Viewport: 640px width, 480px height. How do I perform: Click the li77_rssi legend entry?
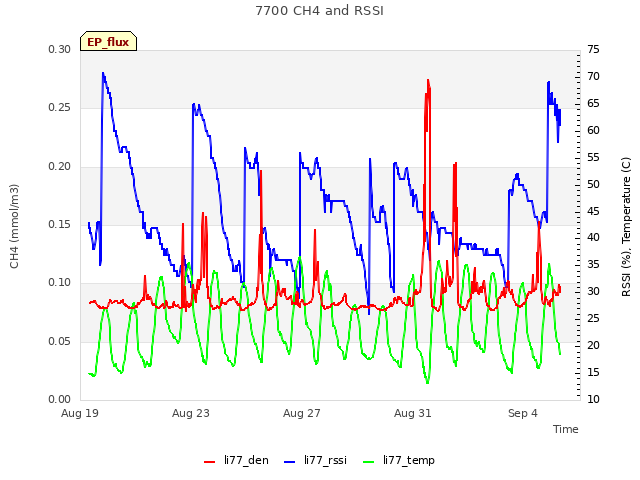coord(315,460)
